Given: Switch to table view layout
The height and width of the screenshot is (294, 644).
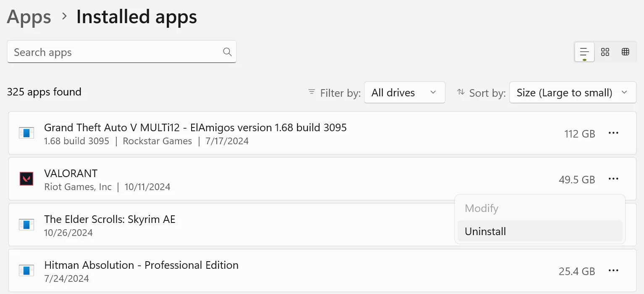Looking at the screenshot, I should pyautogui.click(x=626, y=52).
